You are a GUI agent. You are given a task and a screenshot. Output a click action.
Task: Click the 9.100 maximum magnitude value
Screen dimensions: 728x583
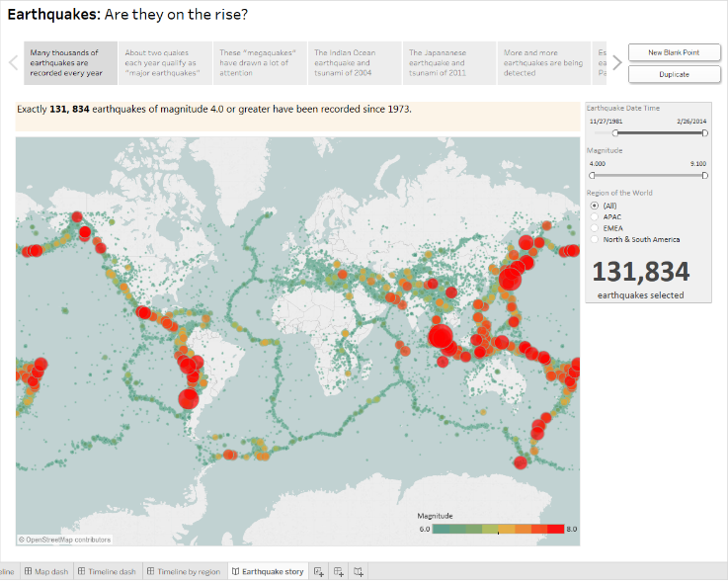click(698, 163)
